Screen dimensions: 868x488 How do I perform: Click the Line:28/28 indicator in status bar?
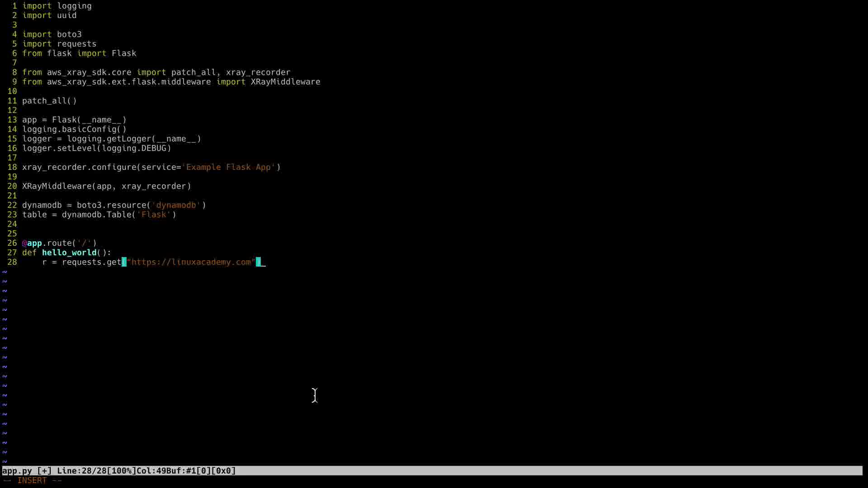(81, 471)
